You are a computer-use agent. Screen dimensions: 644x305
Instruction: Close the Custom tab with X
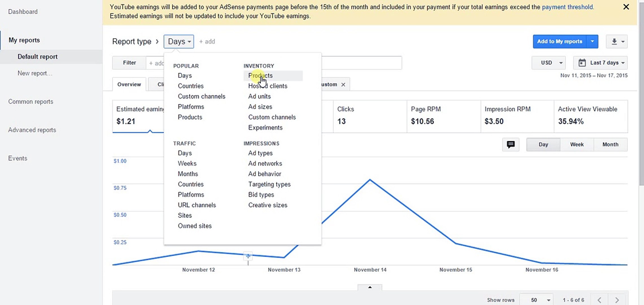click(343, 84)
